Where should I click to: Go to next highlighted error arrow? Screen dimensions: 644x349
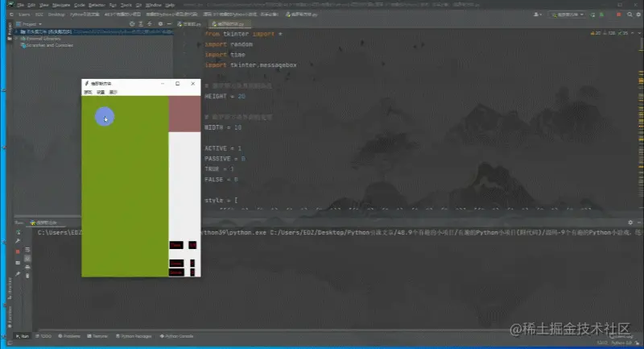[639, 33]
